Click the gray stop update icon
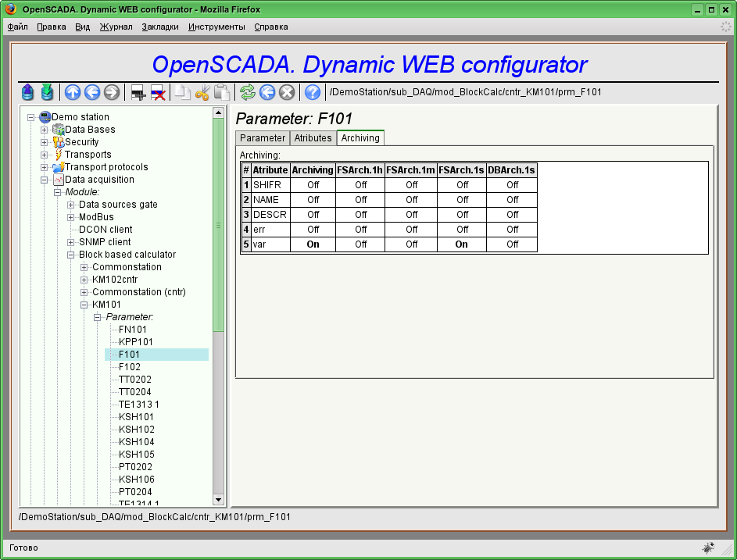Image resolution: width=737 pixels, height=560 pixels. pos(287,92)
